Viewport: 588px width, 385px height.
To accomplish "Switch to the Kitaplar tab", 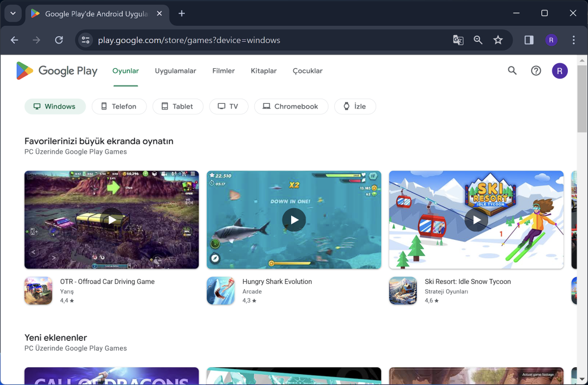I will [264, 71].
